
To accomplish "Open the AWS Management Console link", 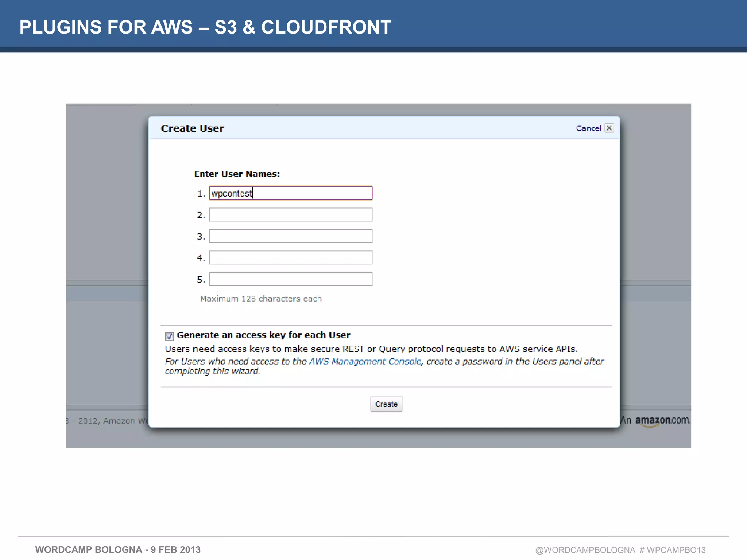I will [365, 361].
